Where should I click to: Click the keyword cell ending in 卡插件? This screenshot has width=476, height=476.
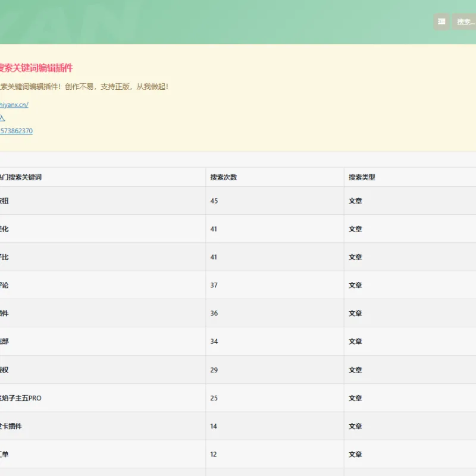point(102,426)
